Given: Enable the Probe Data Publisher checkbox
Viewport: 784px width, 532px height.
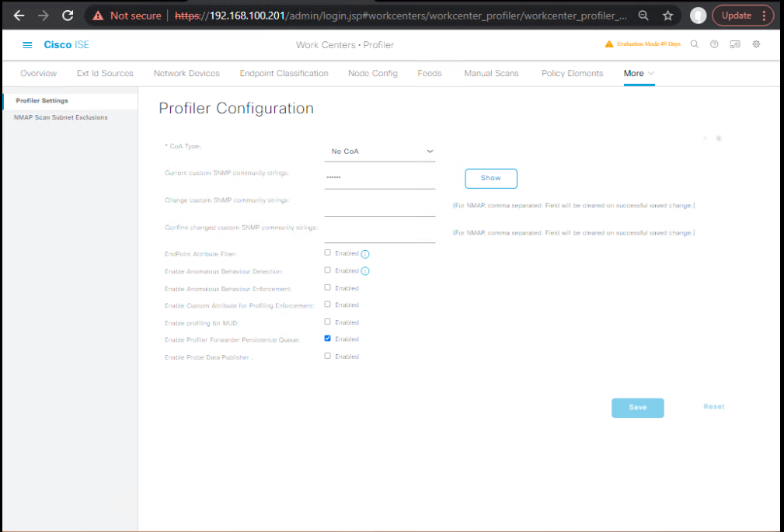Looking at the screenshot, I should click(327, 356).
